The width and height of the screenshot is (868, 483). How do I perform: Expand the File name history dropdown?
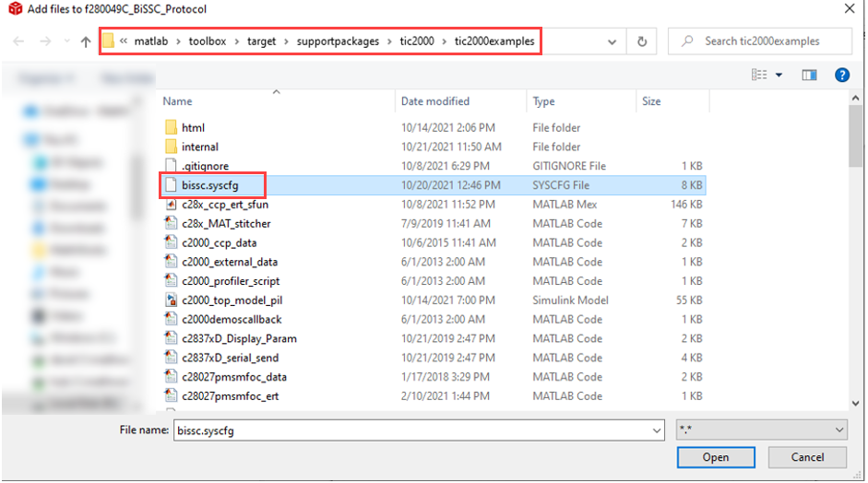(656, 430)
